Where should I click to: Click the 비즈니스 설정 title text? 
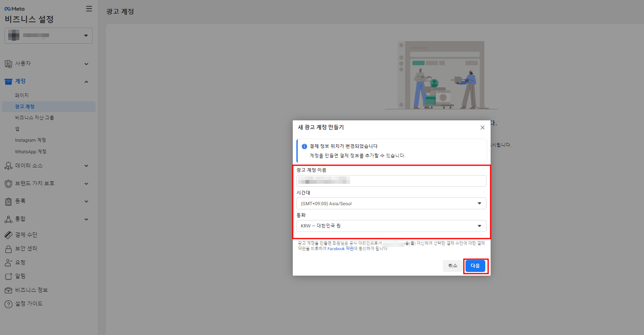click(x=29, y=19)
